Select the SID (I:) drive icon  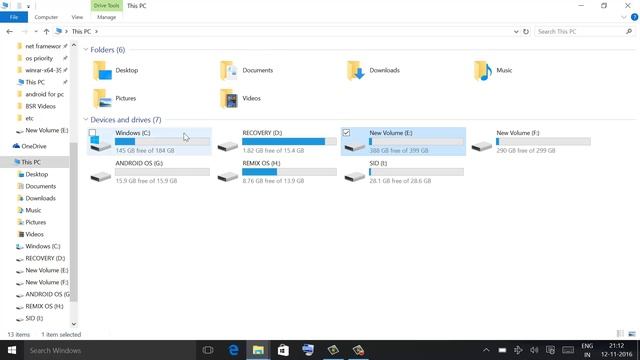coord(355,176)
